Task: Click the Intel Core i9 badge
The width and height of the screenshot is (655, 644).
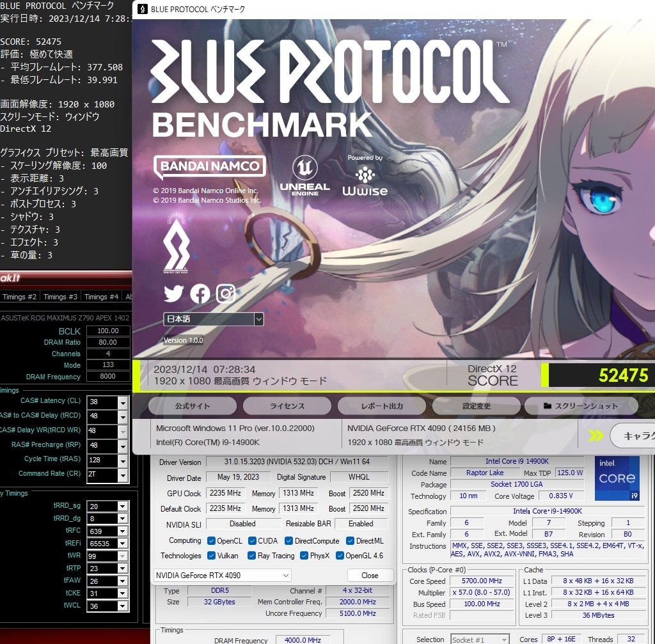Action: [x=617, y=478]
